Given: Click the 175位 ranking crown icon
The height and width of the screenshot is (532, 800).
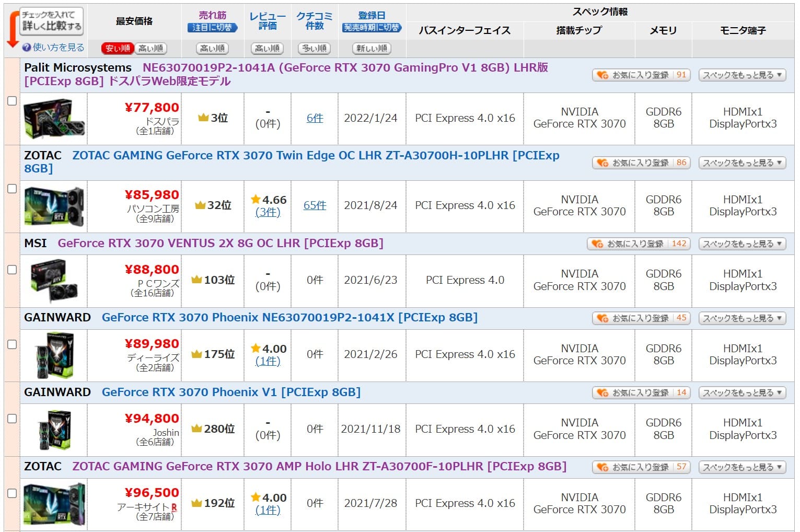Looking at the screenshot, I should pos(197,354).
